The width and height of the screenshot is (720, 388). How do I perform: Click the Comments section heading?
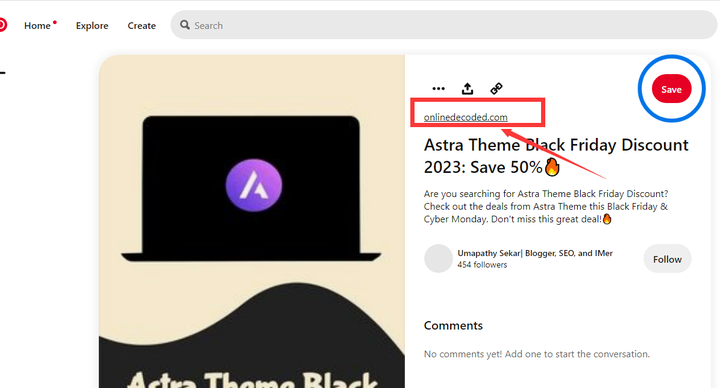point(453,326)
